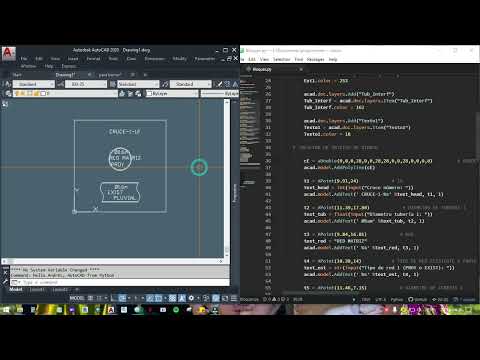
Task: Open the File menu in AutoCAD
Action: pos(24,59)
